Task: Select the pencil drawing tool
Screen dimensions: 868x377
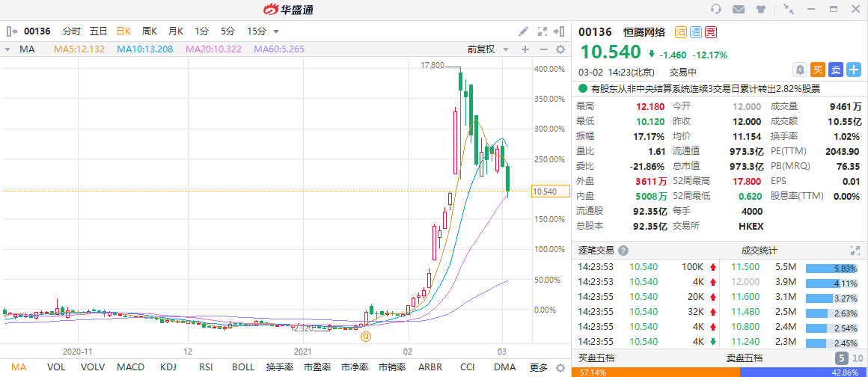Action: click(x=523, y=31)
